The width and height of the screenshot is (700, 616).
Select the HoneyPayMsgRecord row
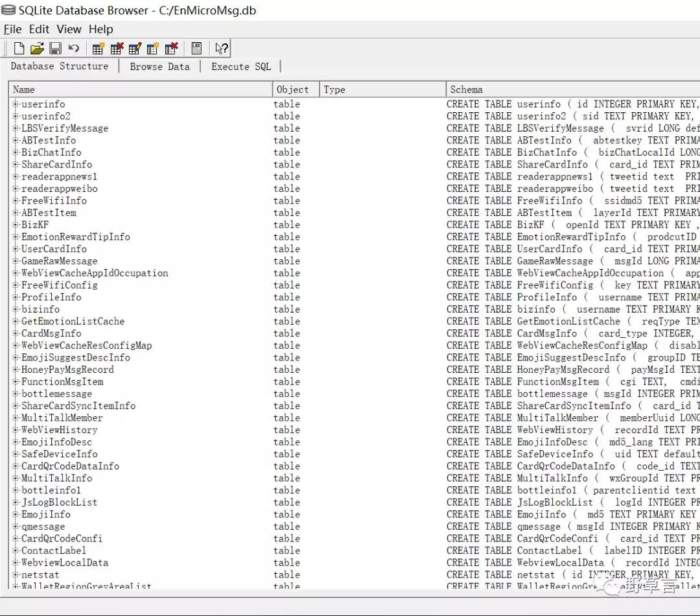[x=355, y=370]
